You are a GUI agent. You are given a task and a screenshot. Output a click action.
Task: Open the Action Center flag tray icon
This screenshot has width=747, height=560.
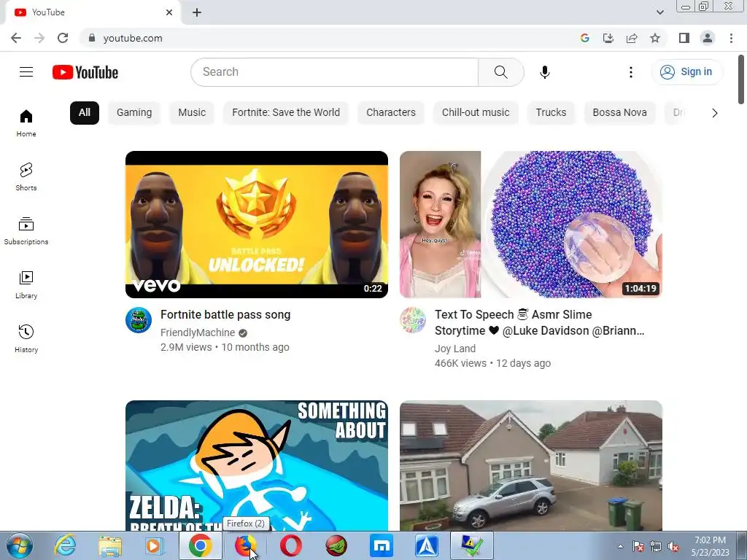(x=638, y=547)
